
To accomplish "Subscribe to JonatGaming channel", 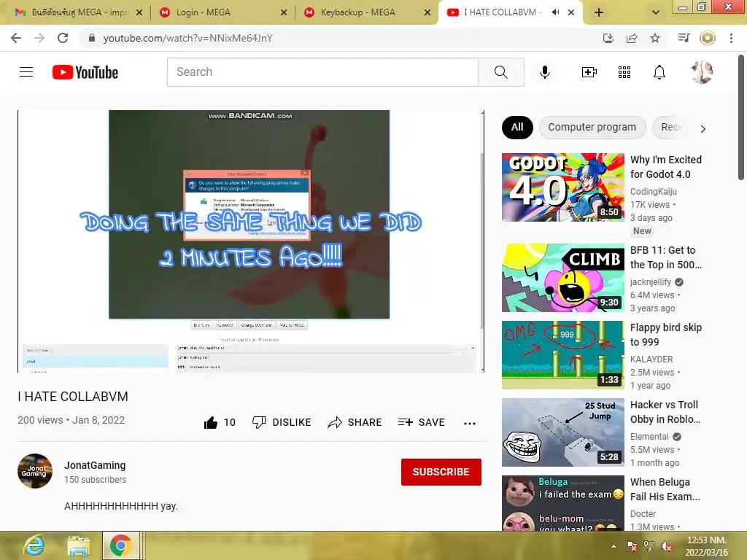I will pos(441,472).
